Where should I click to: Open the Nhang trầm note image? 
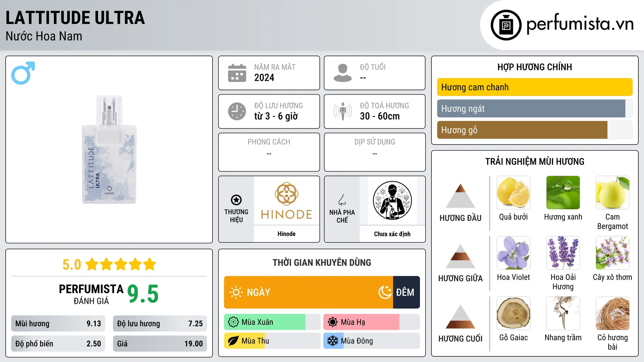(563, 313)
